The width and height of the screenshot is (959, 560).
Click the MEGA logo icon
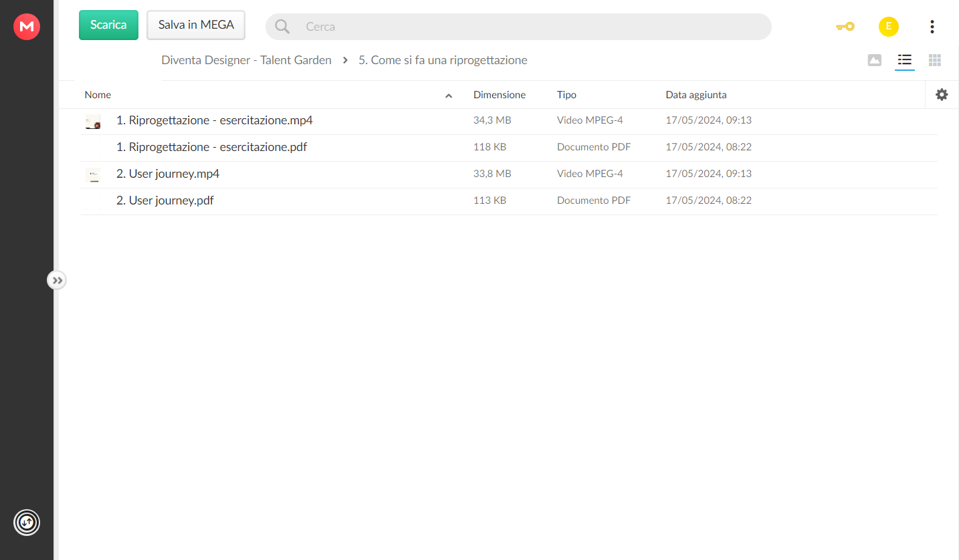point(27,27)
